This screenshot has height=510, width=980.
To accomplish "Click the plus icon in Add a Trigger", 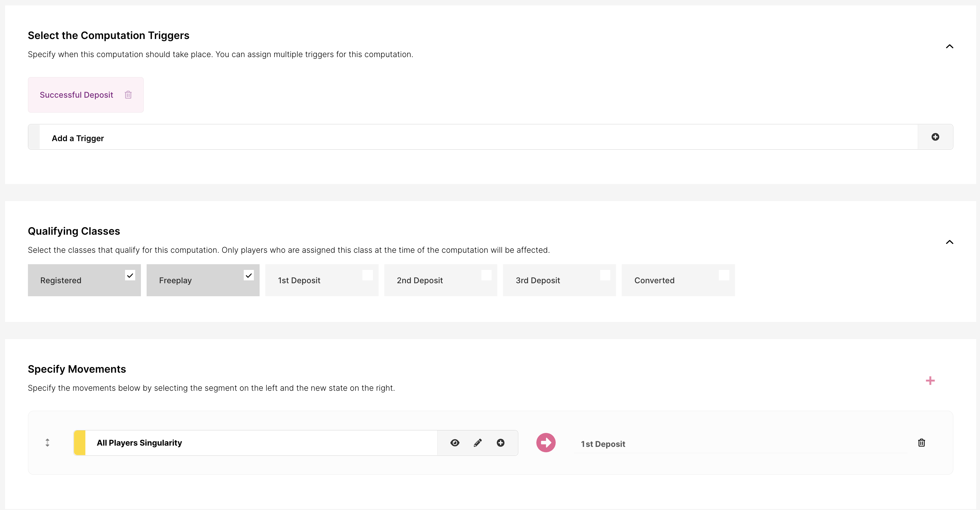I will point(935,137).
